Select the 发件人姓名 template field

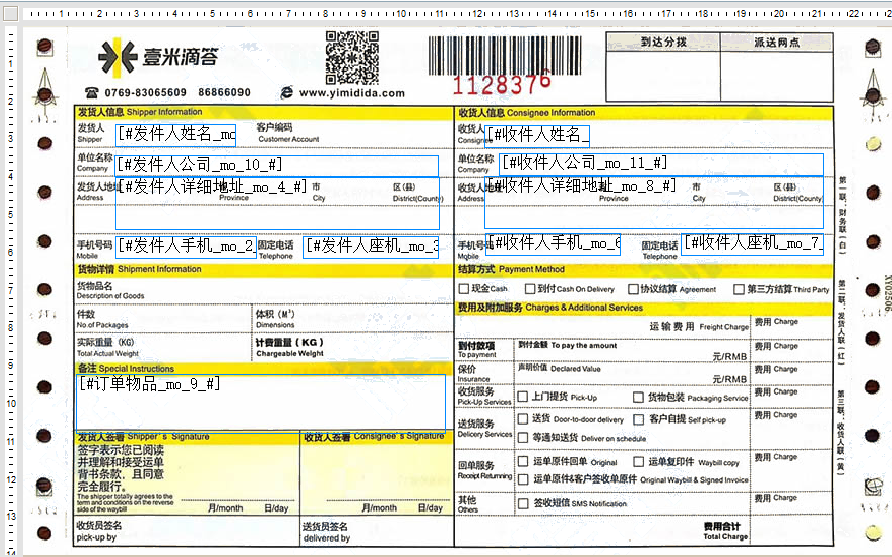[176, 135]
